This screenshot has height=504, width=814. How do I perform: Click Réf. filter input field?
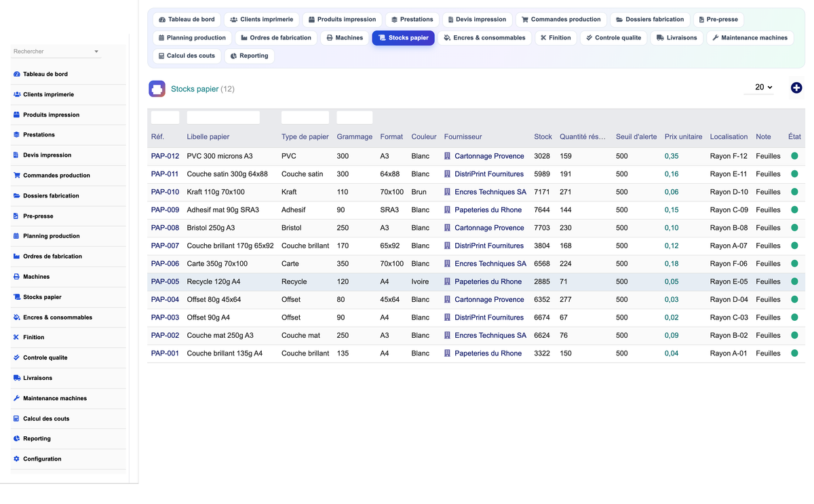(165, 117)
